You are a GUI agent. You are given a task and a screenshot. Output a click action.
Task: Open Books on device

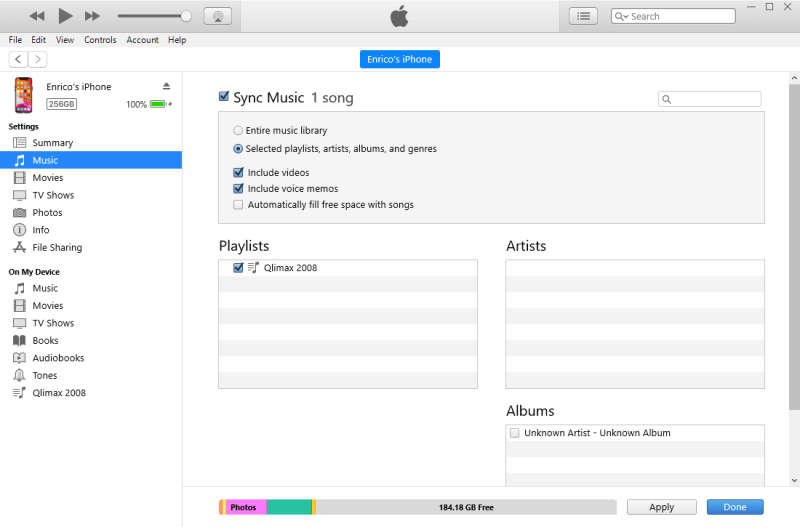click(91, 340)
